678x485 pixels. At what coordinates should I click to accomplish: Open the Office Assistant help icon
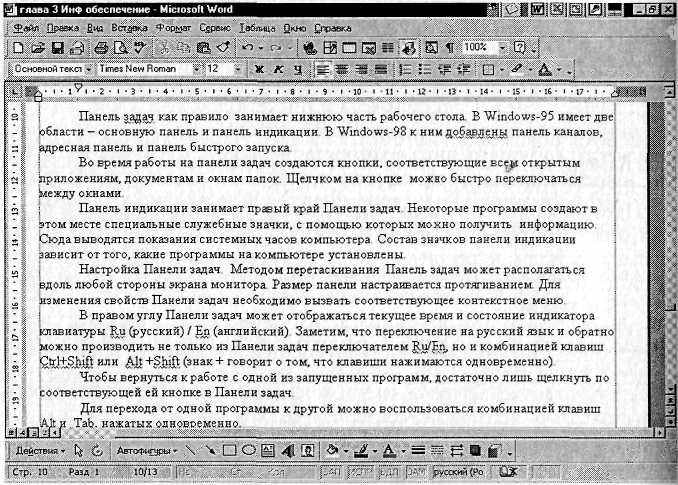click(519, 48)
